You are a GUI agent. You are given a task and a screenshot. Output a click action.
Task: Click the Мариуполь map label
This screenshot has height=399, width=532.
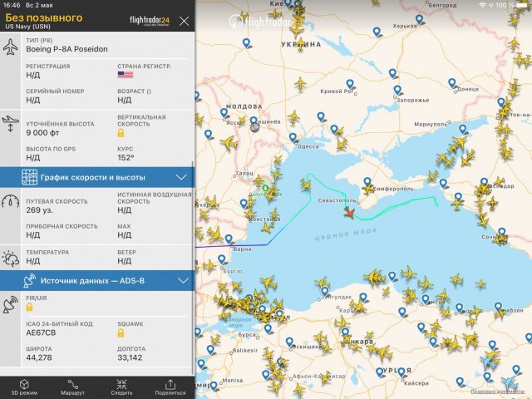[431, 125]
